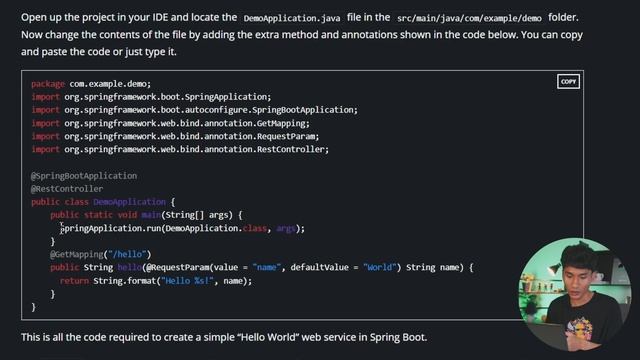Click the 'src/main/java/com/example/demo' path text
Image resolution: width=640 pixels, height=360 pixels.
coord(469,18)
